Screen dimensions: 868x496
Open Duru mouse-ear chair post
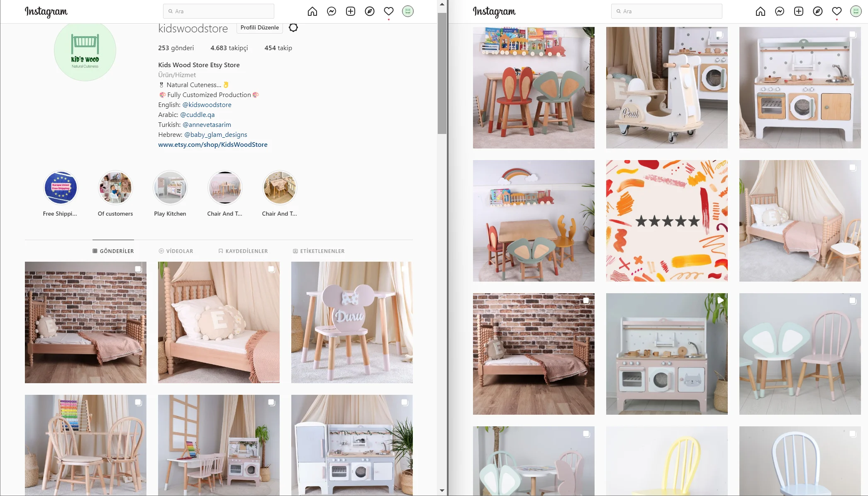(352, 322)
